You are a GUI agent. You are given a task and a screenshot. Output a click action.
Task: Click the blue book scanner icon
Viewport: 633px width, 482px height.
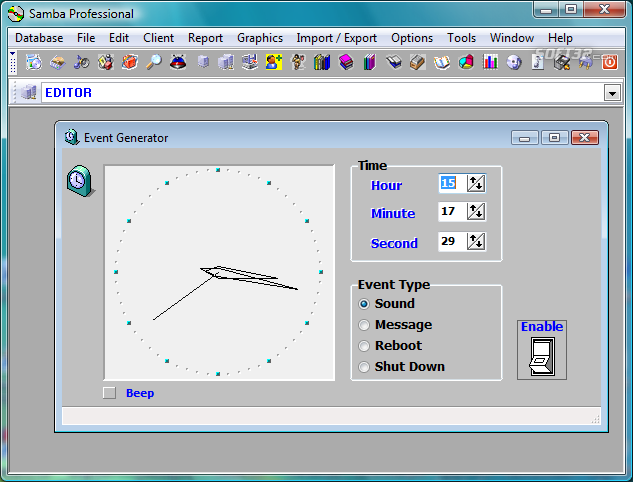coord(394,62)
